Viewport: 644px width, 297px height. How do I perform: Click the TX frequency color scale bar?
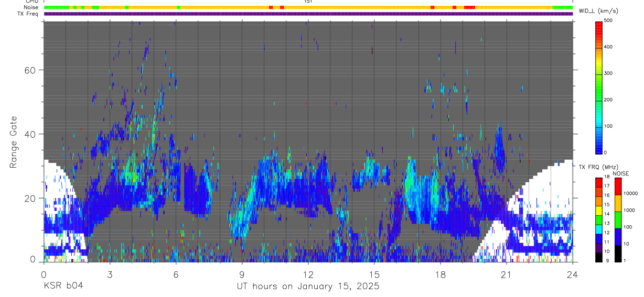pyautogui.click(x=599, y=220)
